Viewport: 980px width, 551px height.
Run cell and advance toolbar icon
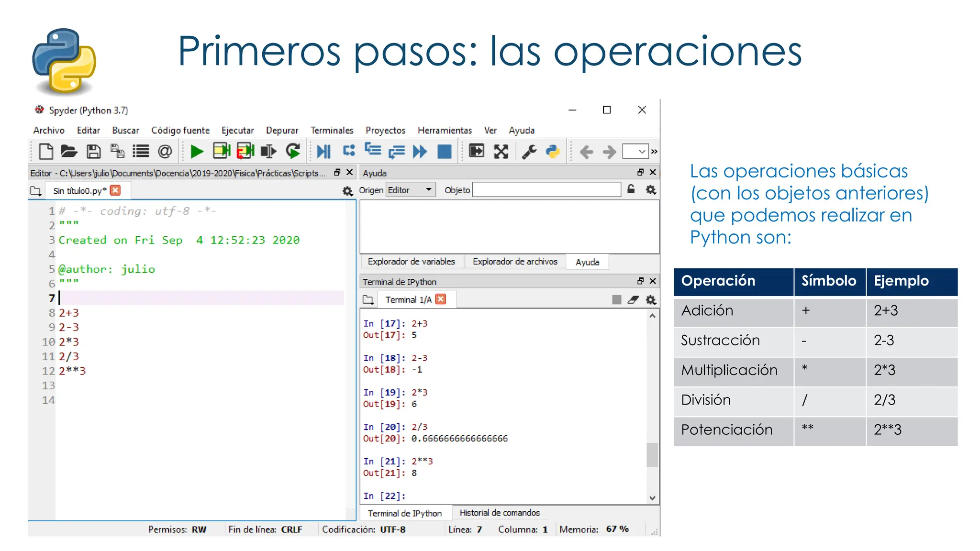tap(245, 151)
